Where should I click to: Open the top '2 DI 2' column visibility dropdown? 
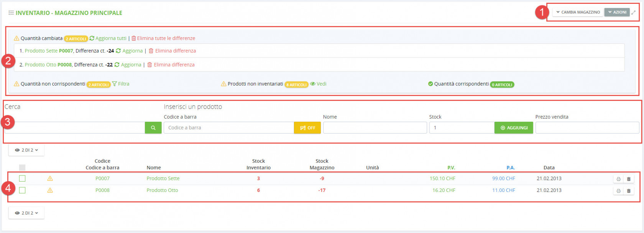coord(26,150)
